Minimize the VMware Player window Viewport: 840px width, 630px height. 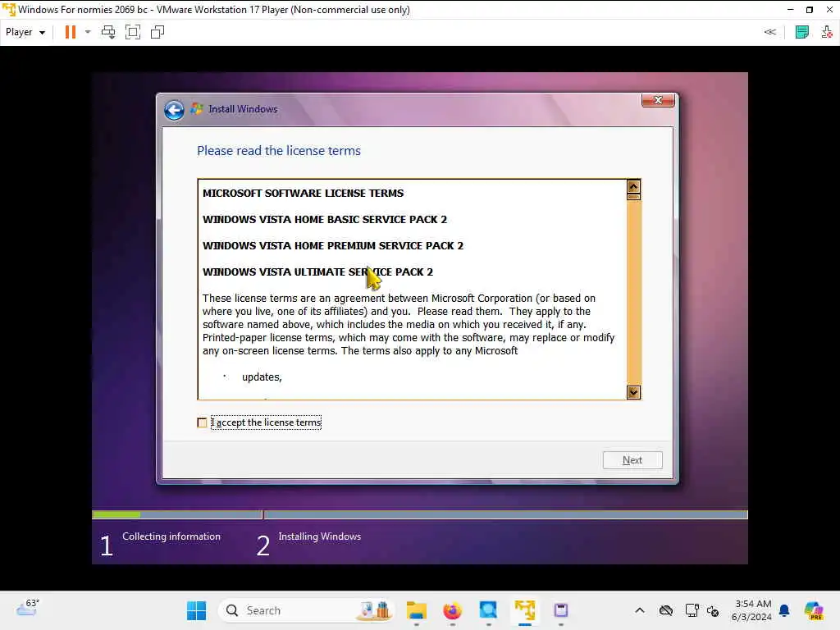point(790,10)
